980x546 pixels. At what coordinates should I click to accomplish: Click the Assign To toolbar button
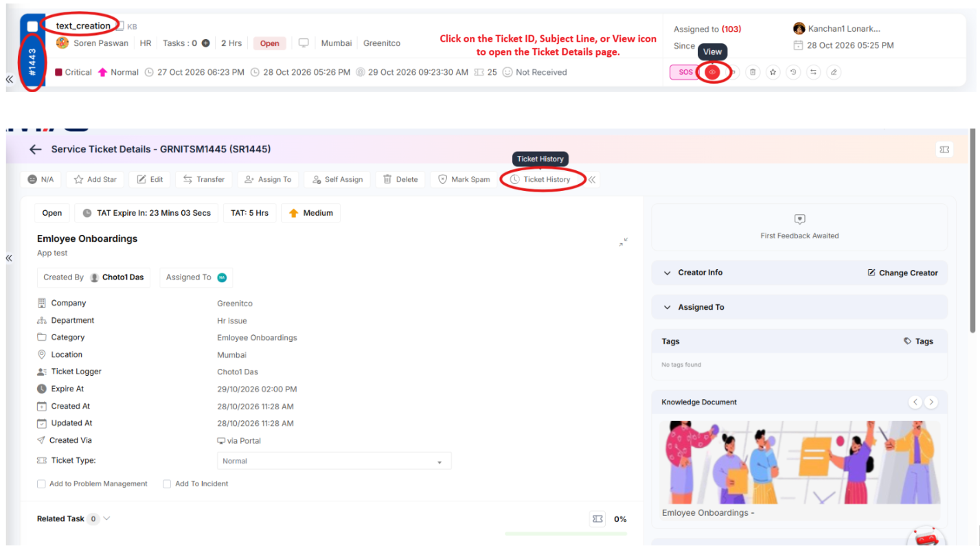[269, 180]
